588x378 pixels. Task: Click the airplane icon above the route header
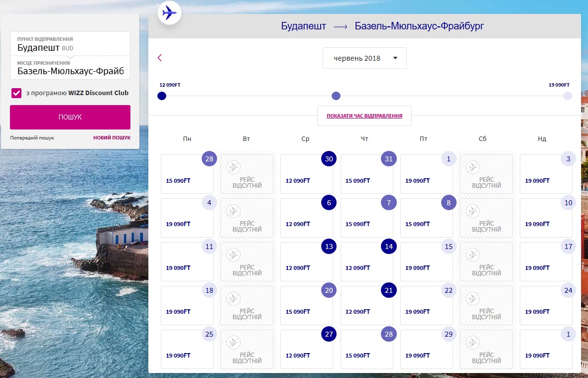coord(169,12)
